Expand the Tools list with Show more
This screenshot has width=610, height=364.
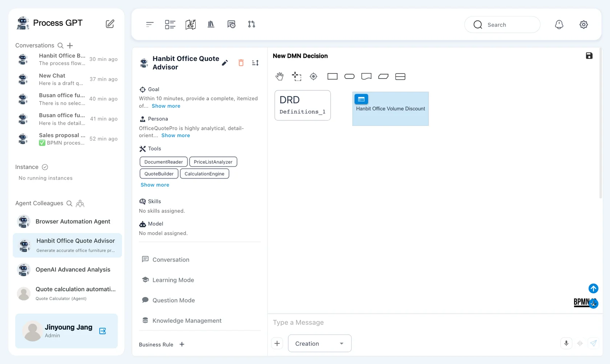click(155, 185)
